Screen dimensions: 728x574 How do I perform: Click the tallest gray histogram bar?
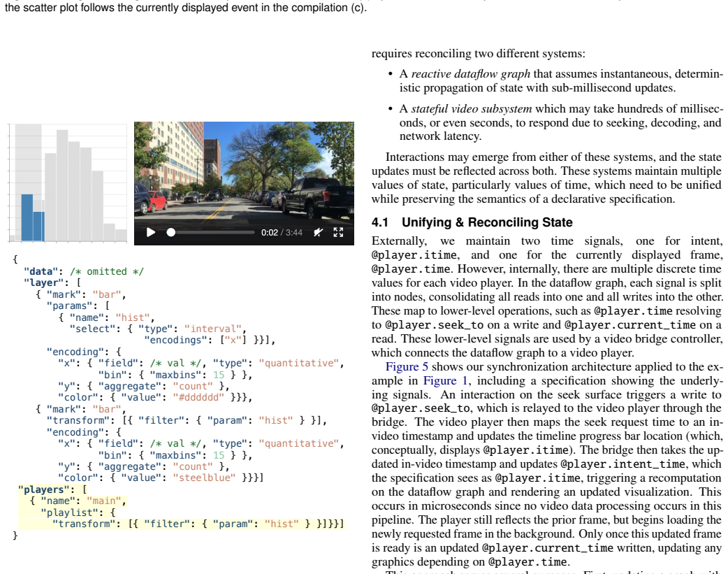tap(62, 186)
